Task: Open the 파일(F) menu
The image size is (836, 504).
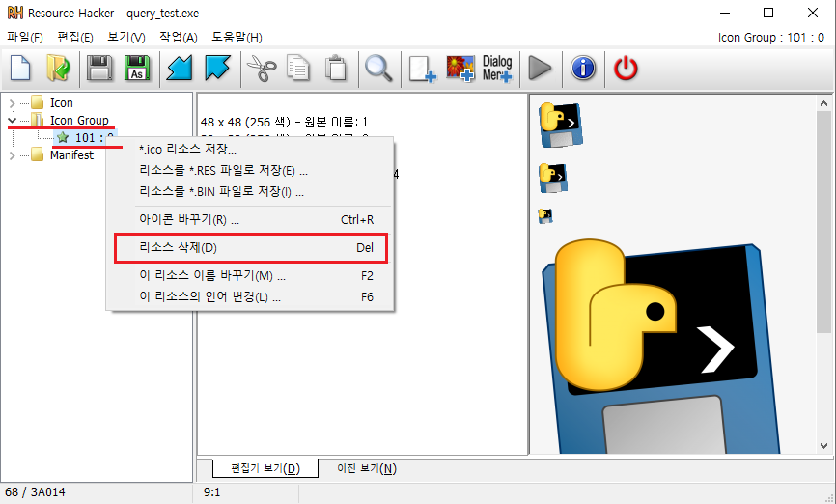Action: pyautogui.click(x=25, y=38)
